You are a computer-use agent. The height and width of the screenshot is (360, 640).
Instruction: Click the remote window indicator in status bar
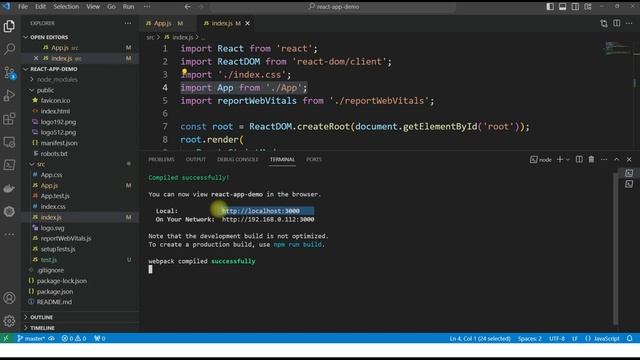[6, 338]
